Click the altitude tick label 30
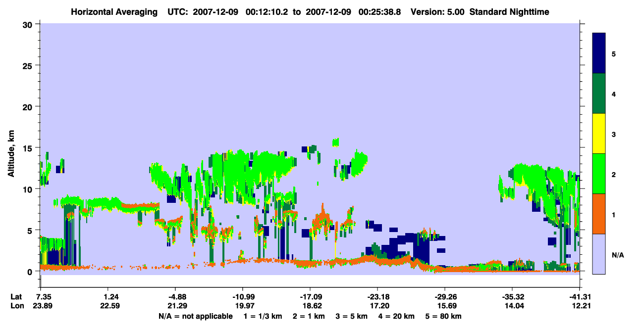This screenshot has height=330, width=644. [x=29, y=24]
